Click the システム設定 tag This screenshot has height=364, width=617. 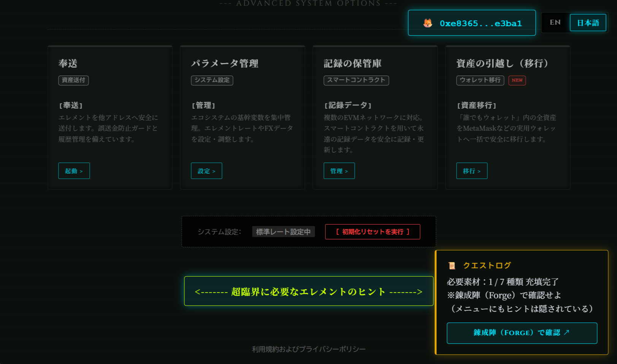212,80
